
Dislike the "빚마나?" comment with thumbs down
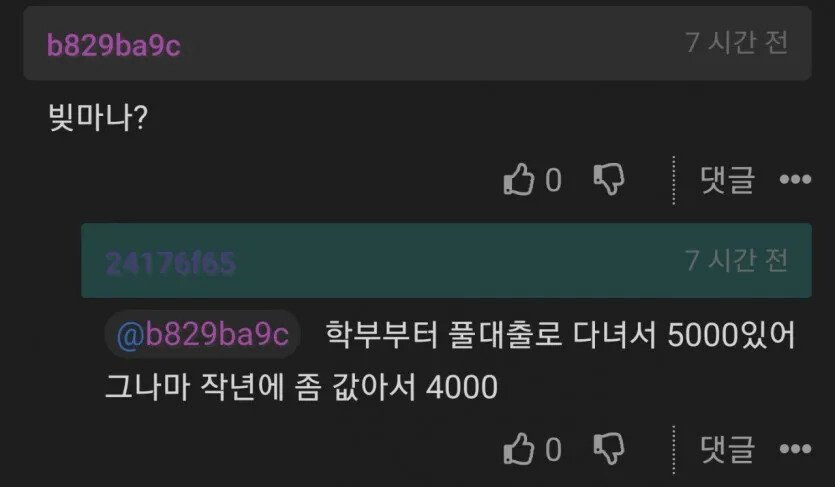(x=609, y=179)
